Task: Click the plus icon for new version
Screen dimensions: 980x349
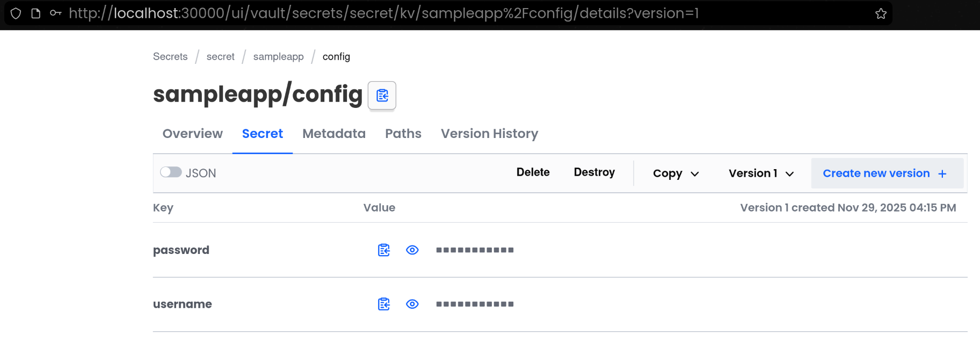Action: click(942, 173)
